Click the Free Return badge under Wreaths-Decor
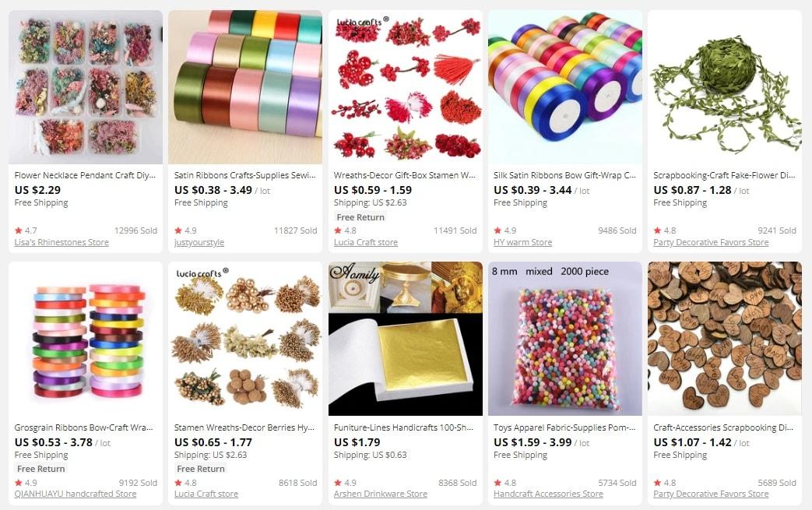 [360, 217]
